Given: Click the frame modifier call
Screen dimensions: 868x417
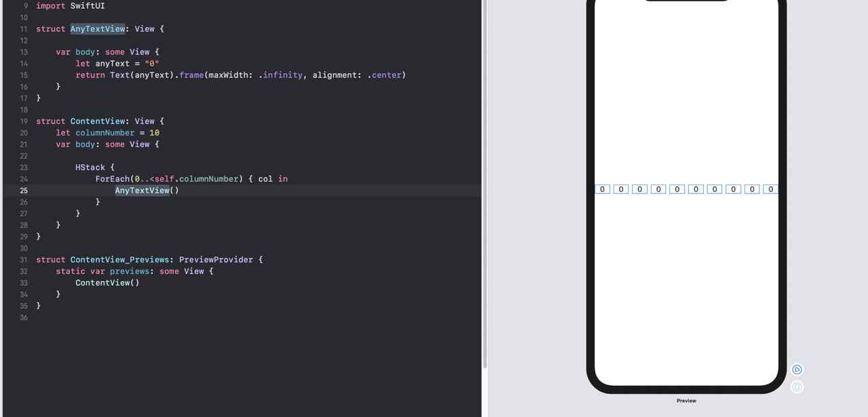Looking at the screenshot, I should pyautogui.click(x=191, y=75).
